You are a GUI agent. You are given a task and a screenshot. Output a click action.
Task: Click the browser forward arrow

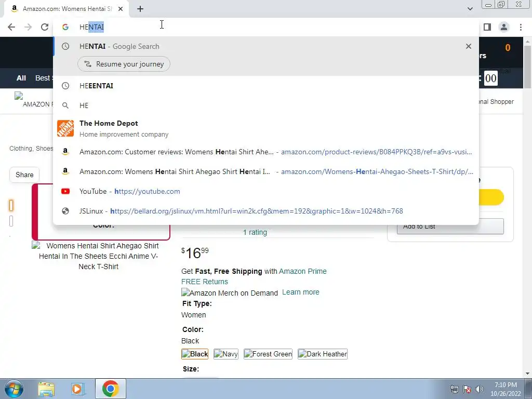pyautogui.click(x=28, y=27)
